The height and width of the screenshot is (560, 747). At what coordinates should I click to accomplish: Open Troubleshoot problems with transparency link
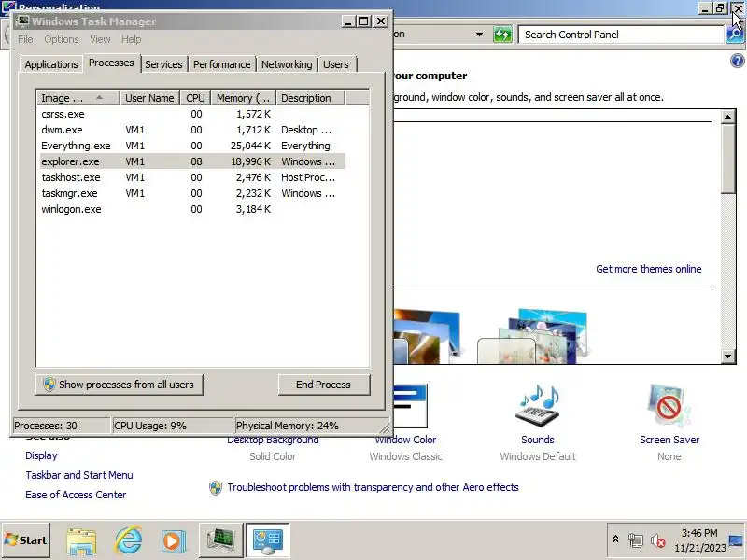click(373, 487)
